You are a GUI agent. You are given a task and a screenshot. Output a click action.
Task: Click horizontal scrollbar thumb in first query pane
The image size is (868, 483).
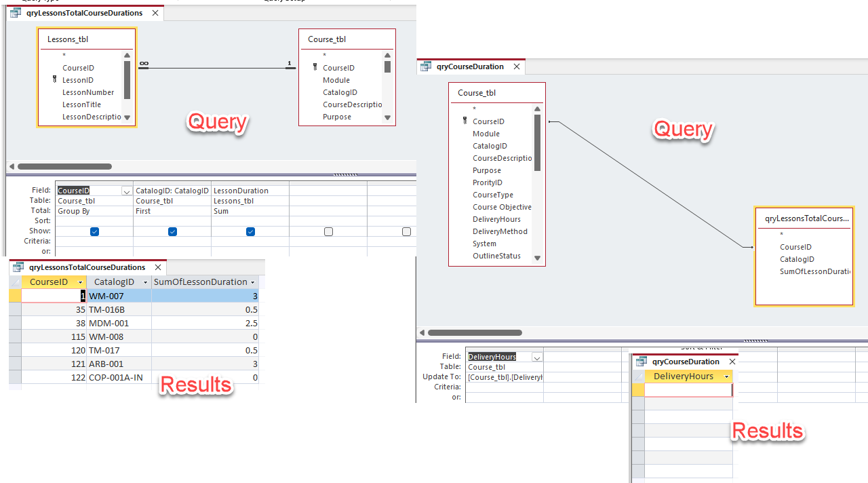click(x=64, y=166)
